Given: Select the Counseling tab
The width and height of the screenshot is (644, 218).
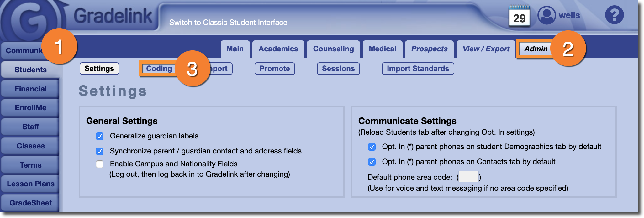Looking at the screenshot, I should 333,49.
